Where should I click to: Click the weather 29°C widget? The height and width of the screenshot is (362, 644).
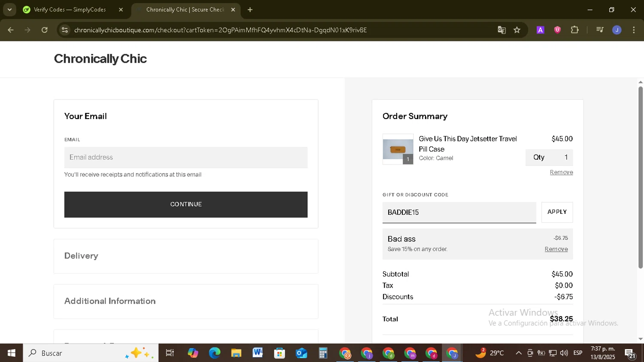coord(489,353)
